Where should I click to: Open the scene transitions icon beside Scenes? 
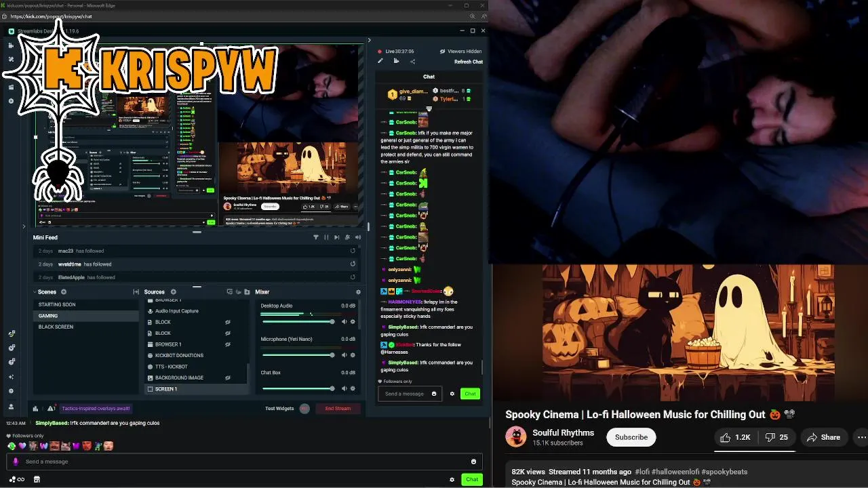pyautogui.click(x=136, y=292)
